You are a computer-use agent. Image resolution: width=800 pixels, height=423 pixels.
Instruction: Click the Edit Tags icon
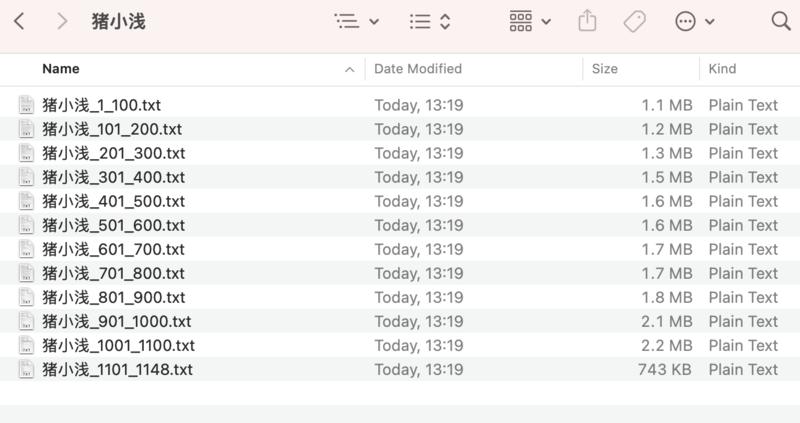[x=634, y=21]
